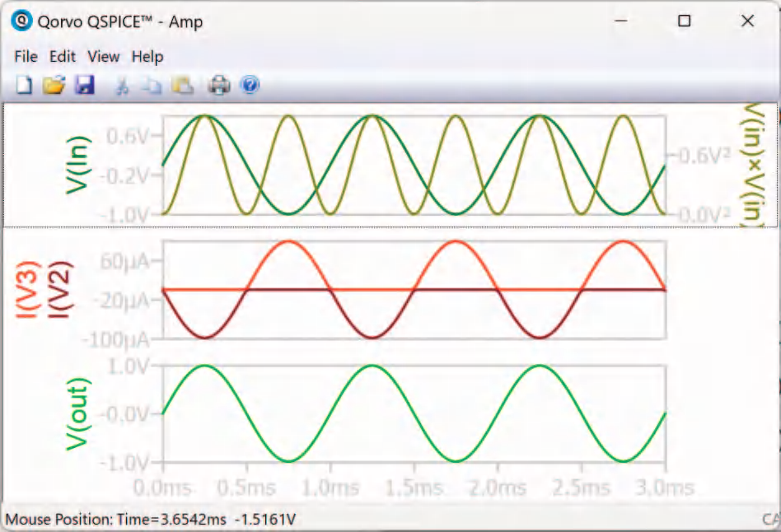
Task: Save using the floppy disk icon
Action: 85,85
